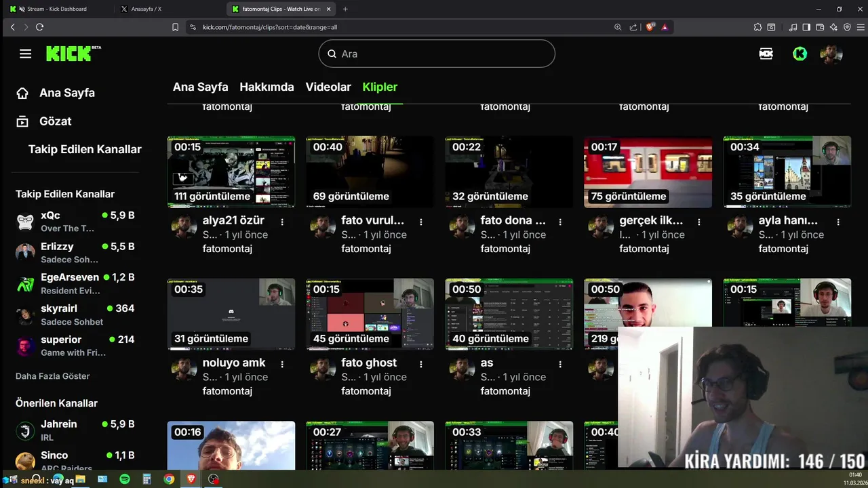
Task: Open the Brave Wallet icon
Action: tap(820, 27)
